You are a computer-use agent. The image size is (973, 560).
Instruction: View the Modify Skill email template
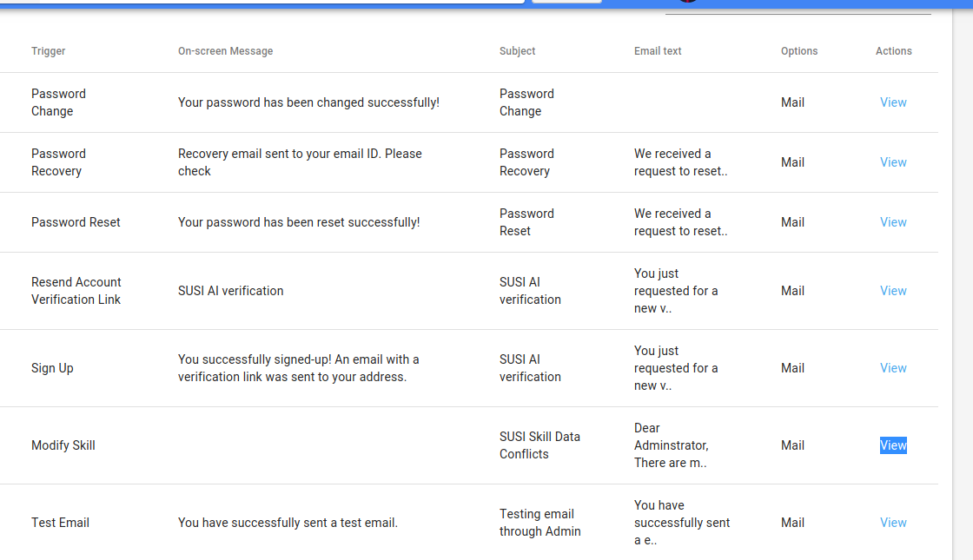point(893,445)
